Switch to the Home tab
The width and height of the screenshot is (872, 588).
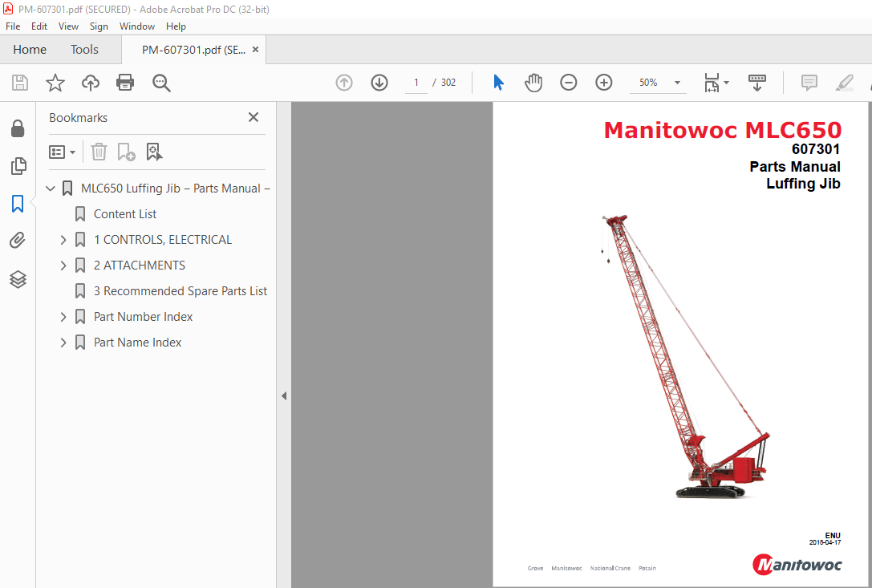click(x=30, y=50)
